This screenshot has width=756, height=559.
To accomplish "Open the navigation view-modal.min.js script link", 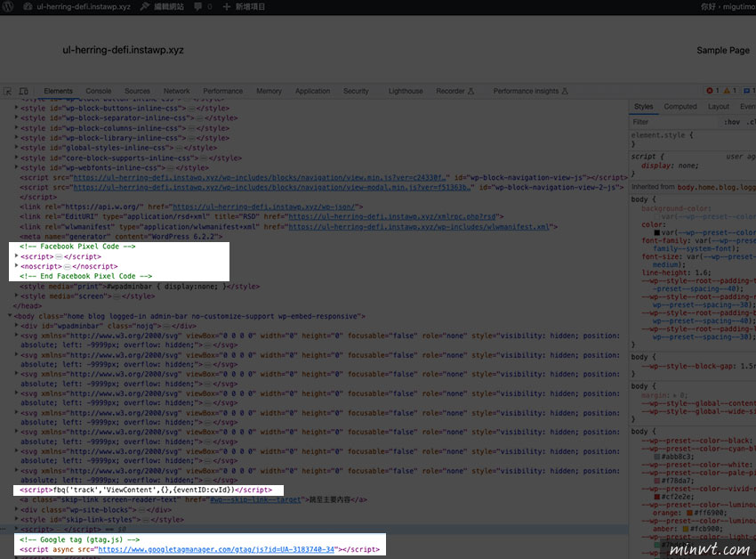I will click(274, 187).
